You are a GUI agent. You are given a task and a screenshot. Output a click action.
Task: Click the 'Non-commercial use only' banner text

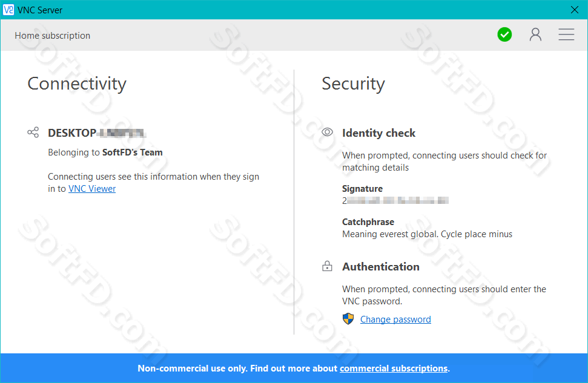click(294, 368)
